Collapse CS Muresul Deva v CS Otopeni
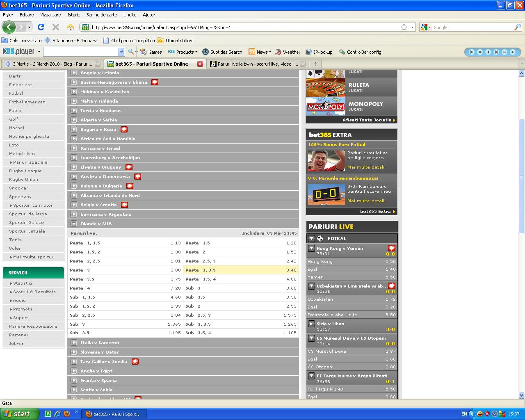Viewport: 525px width, 420px height. 311,338
